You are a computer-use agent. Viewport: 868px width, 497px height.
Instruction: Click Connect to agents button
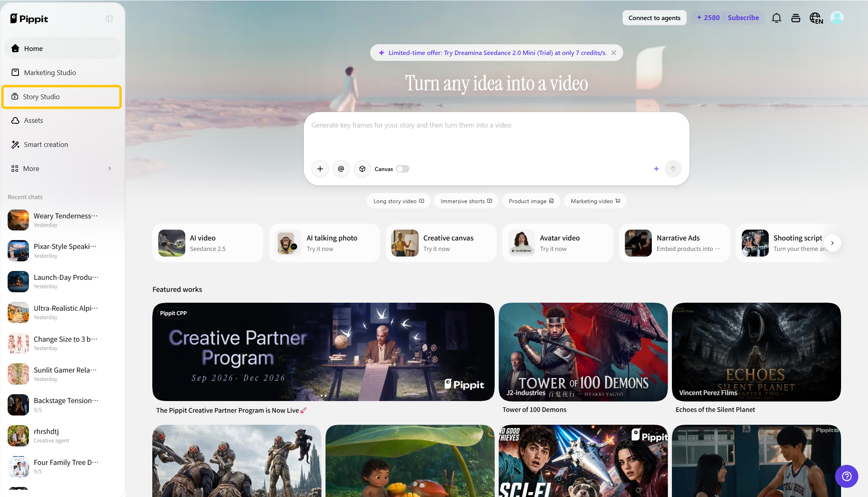point(654,18)
